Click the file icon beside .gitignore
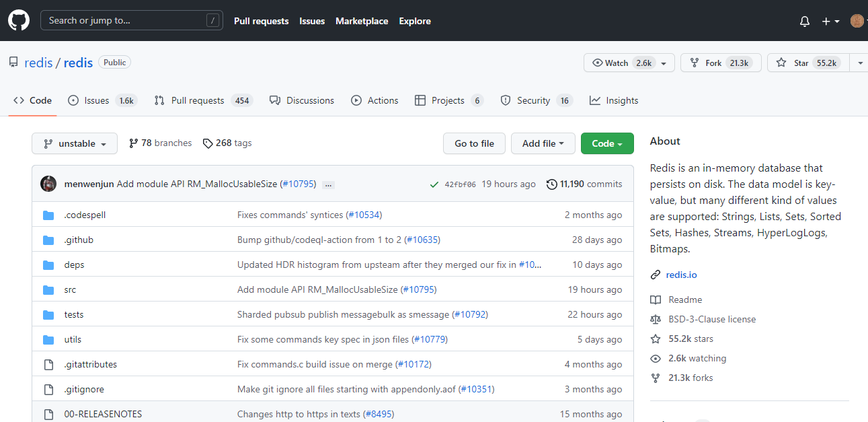 48,389
